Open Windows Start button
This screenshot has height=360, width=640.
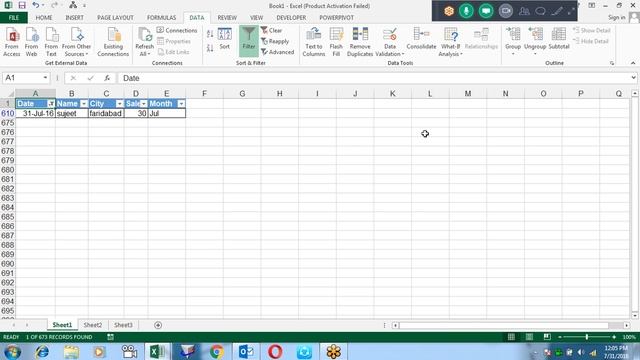(x=12, y=351)
